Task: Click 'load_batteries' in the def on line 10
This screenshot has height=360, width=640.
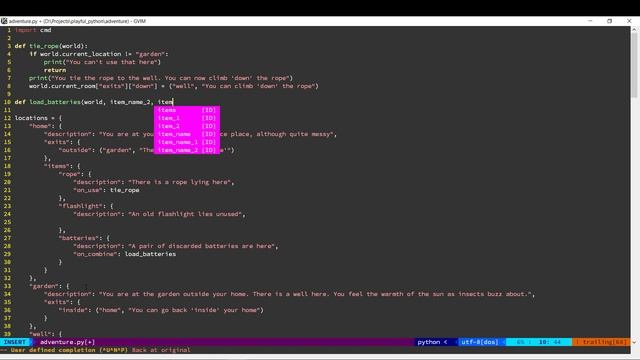Action: coord(55,102)
